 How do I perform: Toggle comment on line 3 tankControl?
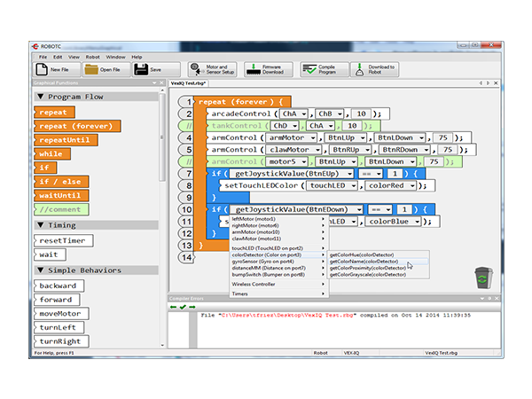[x=187, y=126]
